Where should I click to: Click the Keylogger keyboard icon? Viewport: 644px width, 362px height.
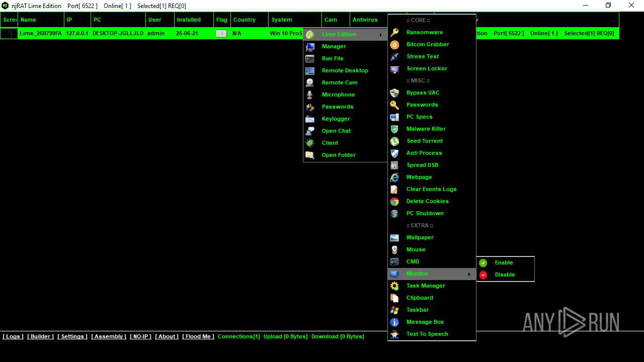coord(310,119)
